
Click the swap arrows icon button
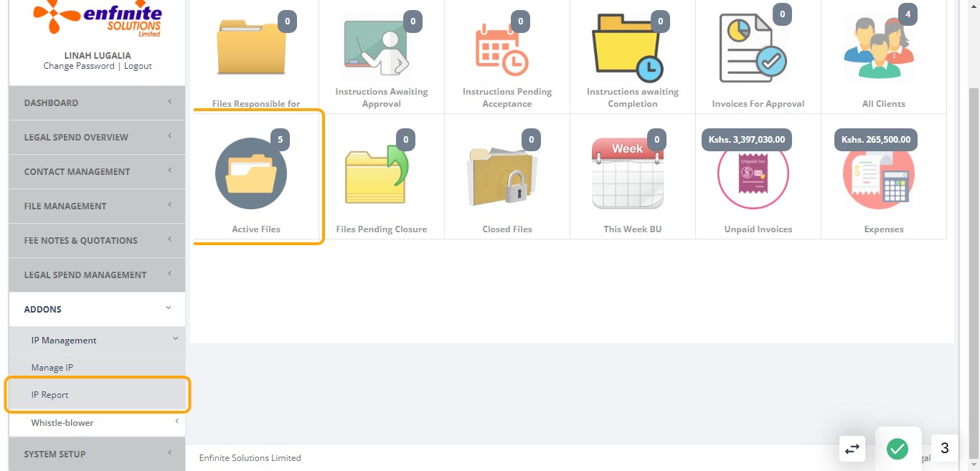click(852, 449)
